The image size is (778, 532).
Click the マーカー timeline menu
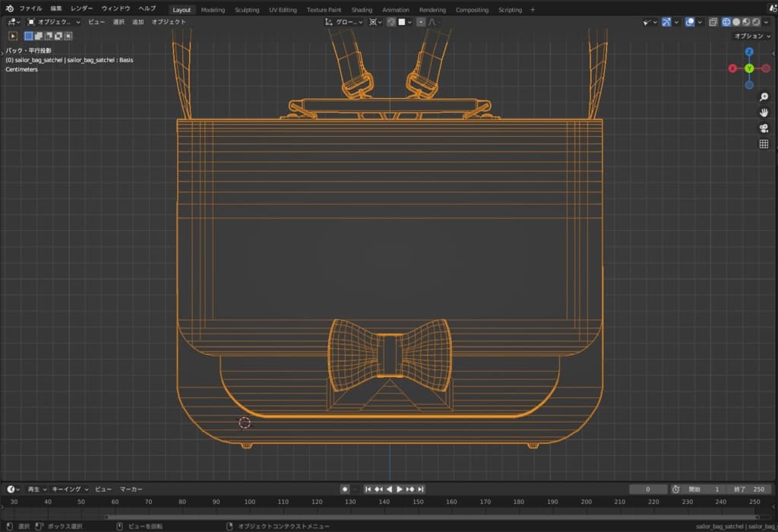point(131,489)
